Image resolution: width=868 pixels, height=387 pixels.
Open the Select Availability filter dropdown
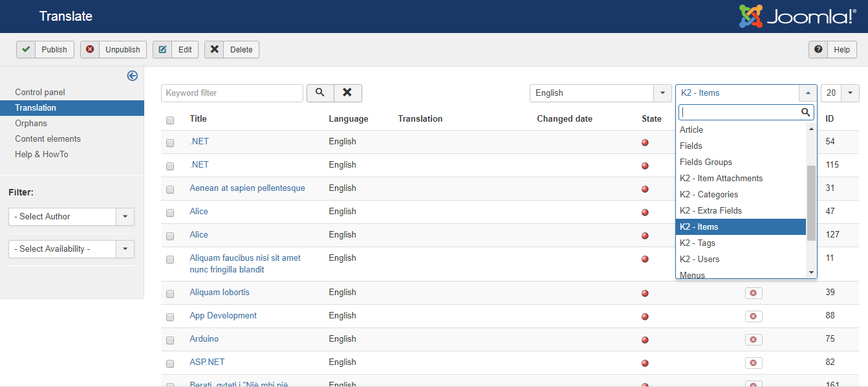coord(71,249)
